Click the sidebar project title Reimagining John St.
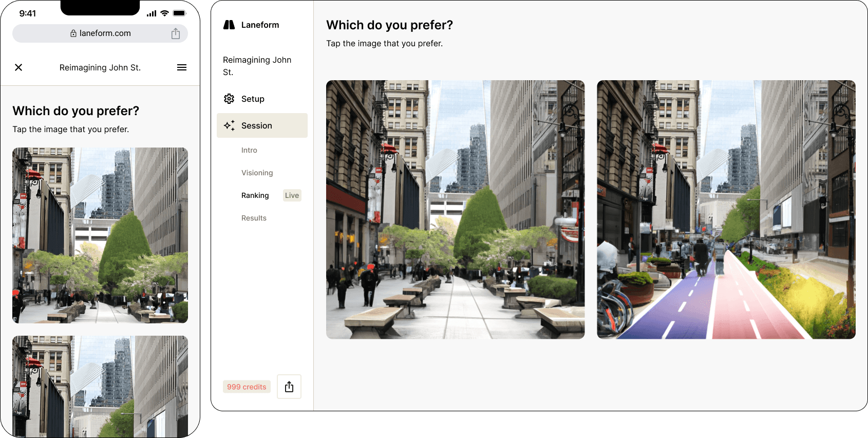 pos(257,66)
